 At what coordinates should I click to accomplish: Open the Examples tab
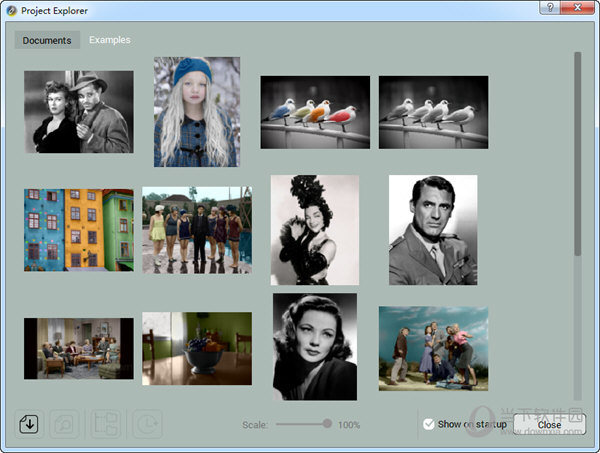(109, 40)
